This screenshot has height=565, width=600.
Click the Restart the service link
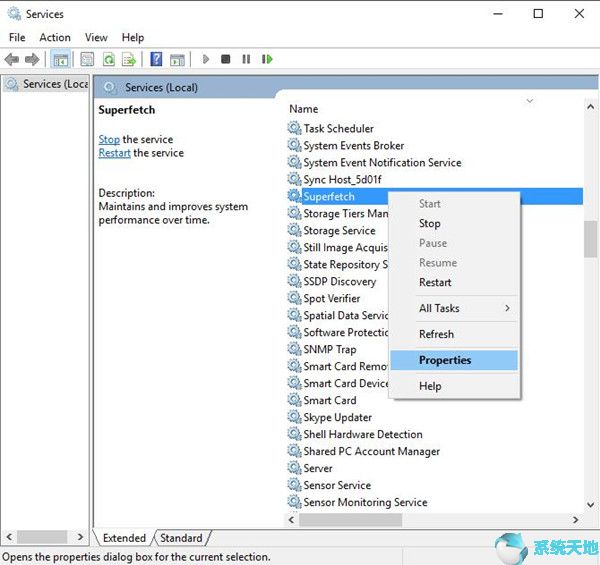(114, 153)
